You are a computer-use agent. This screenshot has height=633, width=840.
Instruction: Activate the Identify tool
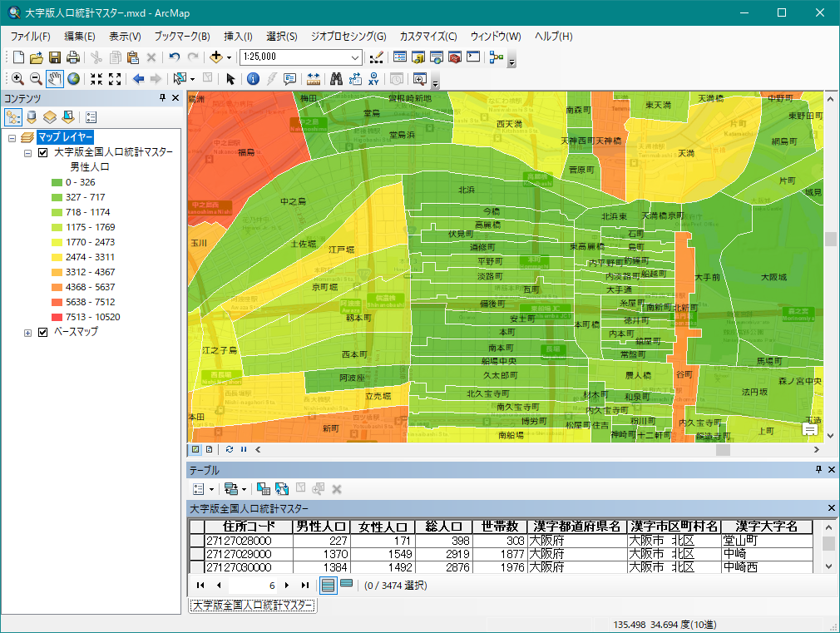(253, 79)
